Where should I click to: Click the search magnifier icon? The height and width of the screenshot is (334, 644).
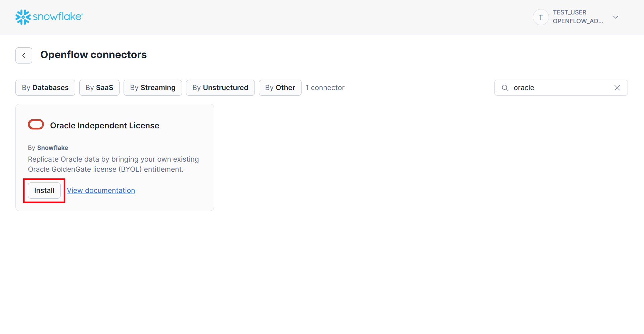coord(505,88)
